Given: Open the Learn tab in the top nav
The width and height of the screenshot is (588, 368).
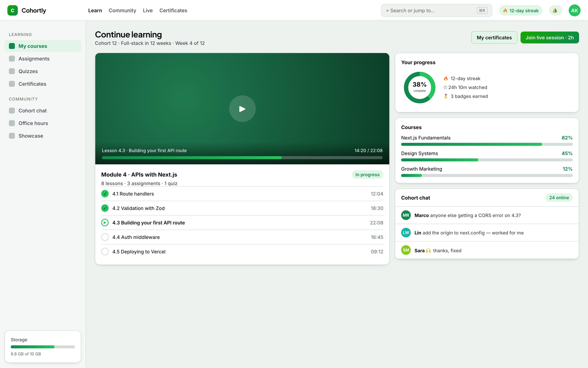Looking at the screenshot, I should (x=95, y=10).
